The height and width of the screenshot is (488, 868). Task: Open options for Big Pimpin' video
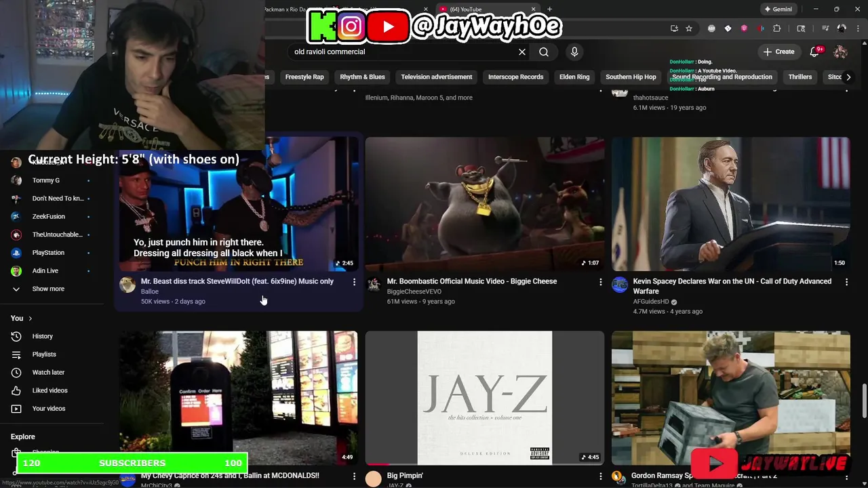[x=600, y=476]
